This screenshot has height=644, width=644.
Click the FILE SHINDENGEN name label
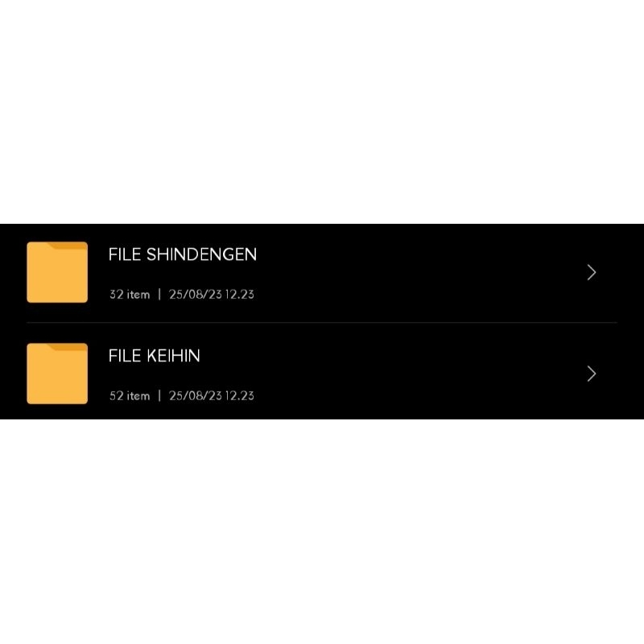pos(183,254)
